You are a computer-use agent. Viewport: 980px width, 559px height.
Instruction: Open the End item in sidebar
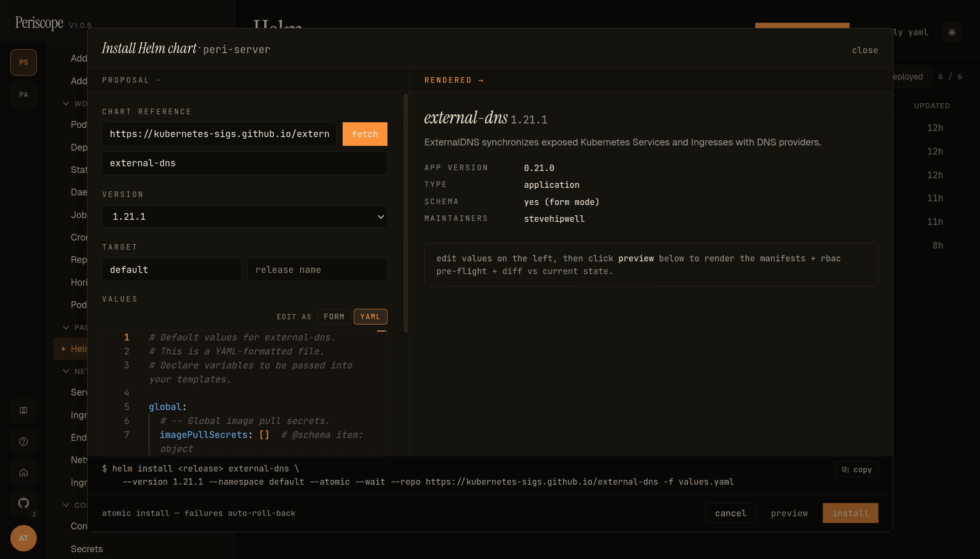click(x=79, y=438)
